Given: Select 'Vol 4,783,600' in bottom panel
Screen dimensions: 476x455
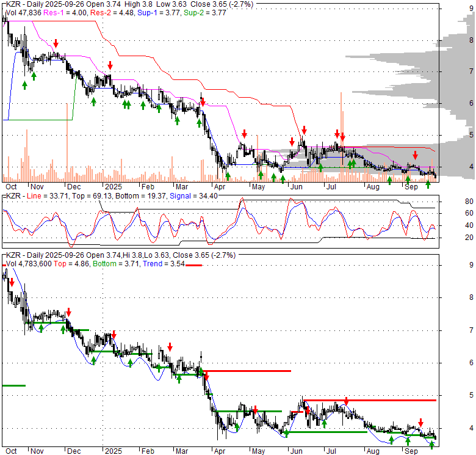Looking at the screenshot, I should click(29, 264).
